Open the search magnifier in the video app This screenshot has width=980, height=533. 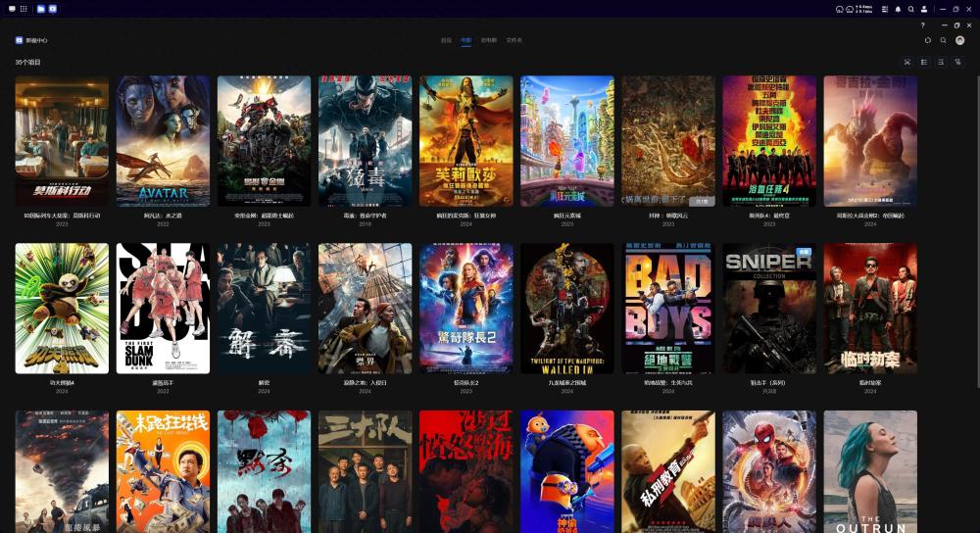click(x=943, y=40)
